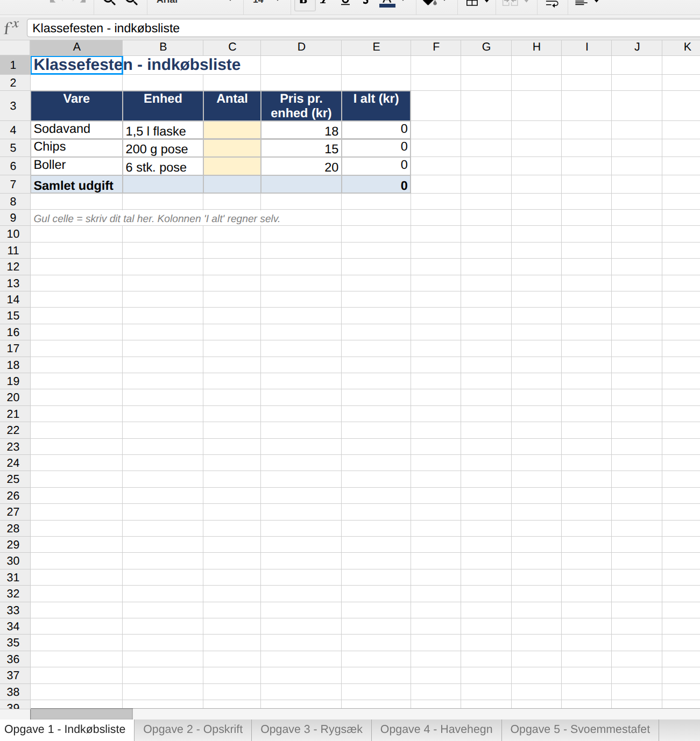Select the yellow Antal cell for Sodavand
The width and height of the screenshot is (700, 741).
pyautogui.click(x=232, y=130)
